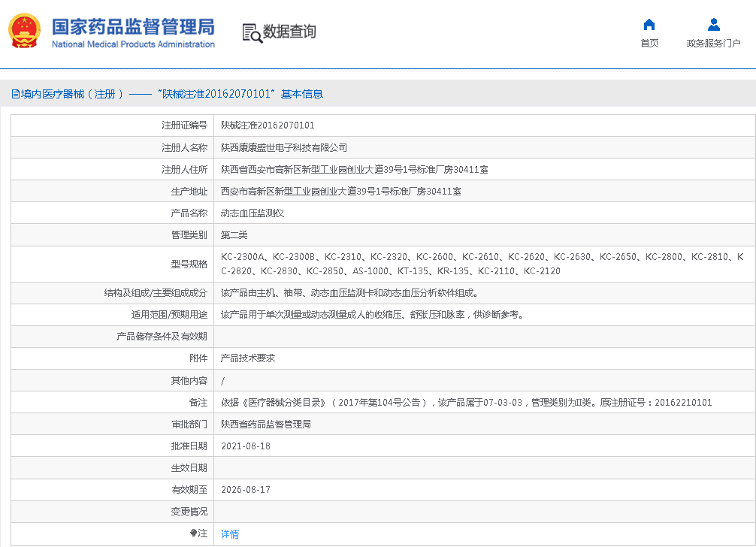Click the 国家药品监督管理局 title text
This screenshot has height=547, width=756.
[x=133, y=26]
